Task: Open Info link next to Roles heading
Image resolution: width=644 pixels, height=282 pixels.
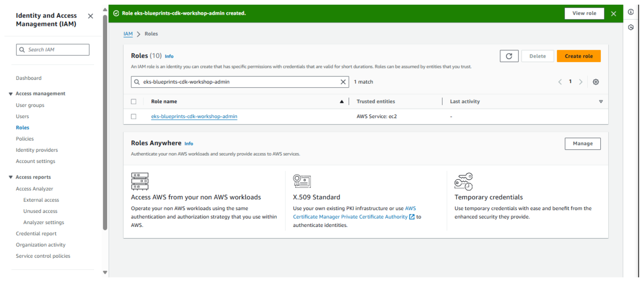Action: pos(169,56)
